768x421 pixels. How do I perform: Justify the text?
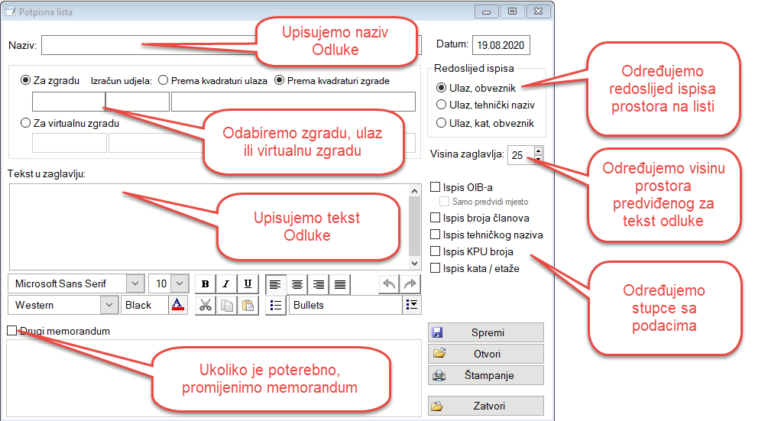click(340, 284)
